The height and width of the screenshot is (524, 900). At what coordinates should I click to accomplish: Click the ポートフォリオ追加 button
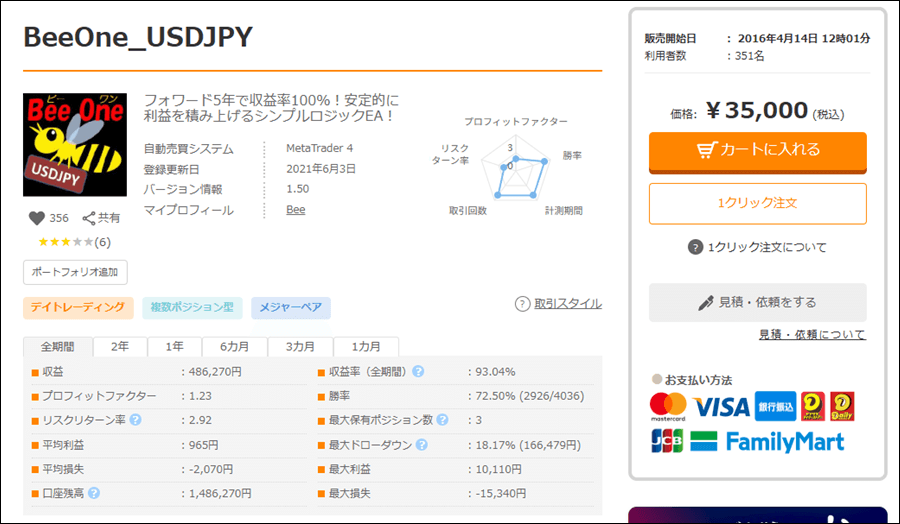tap(75, 272)
